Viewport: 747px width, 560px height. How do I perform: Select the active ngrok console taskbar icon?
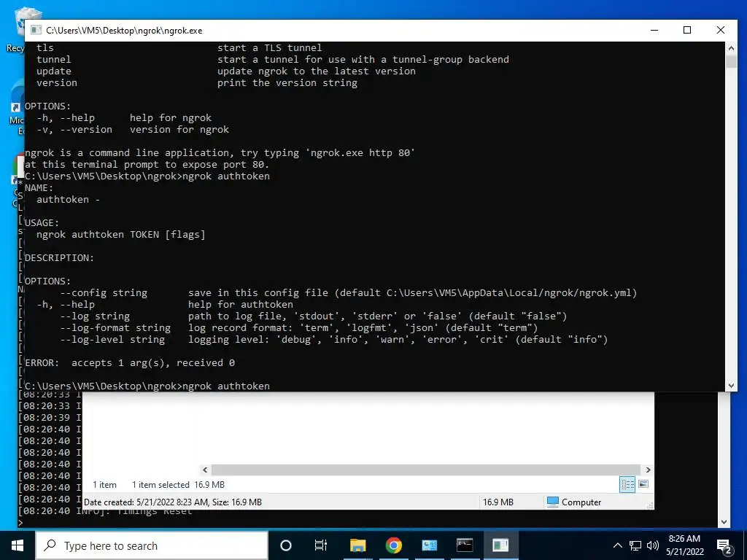pyautogui.click(x=500, y=545)
